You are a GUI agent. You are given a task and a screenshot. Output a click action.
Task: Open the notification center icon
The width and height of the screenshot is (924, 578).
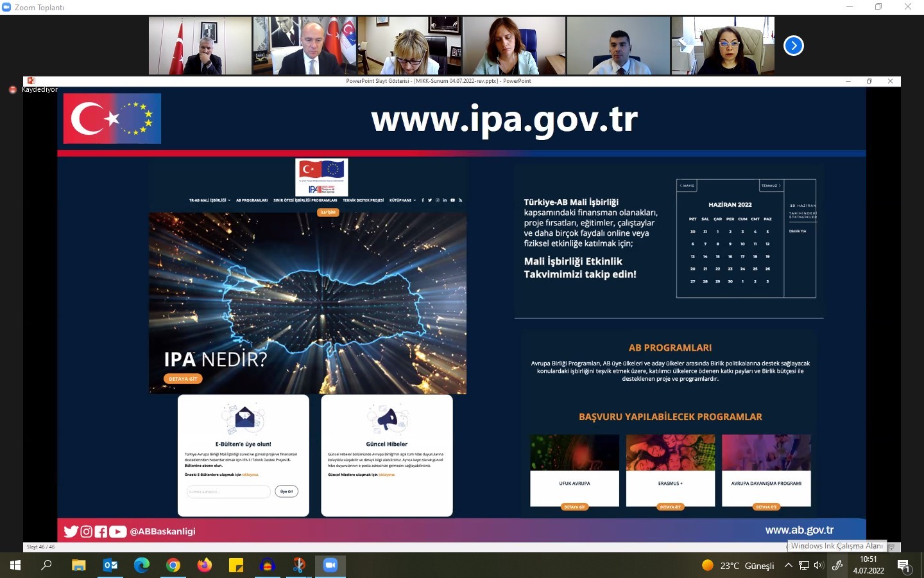click(904, 566)
